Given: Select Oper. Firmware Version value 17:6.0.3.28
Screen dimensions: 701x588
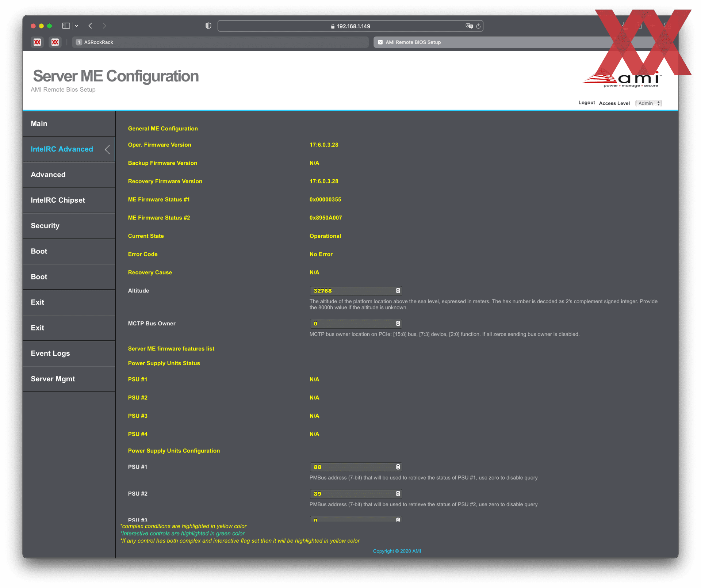Looking at the screenshot, I should point(324,145).
